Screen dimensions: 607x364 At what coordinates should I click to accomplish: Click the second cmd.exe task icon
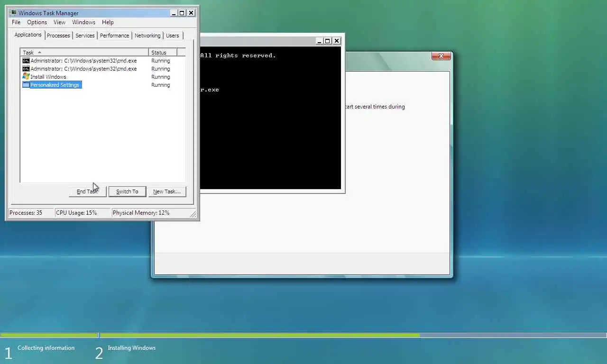26,69
